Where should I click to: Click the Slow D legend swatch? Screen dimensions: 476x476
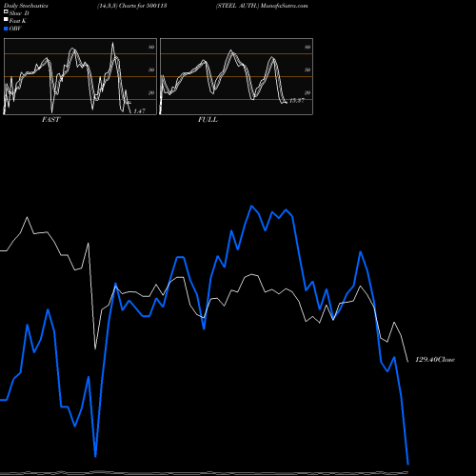(6, 12)
